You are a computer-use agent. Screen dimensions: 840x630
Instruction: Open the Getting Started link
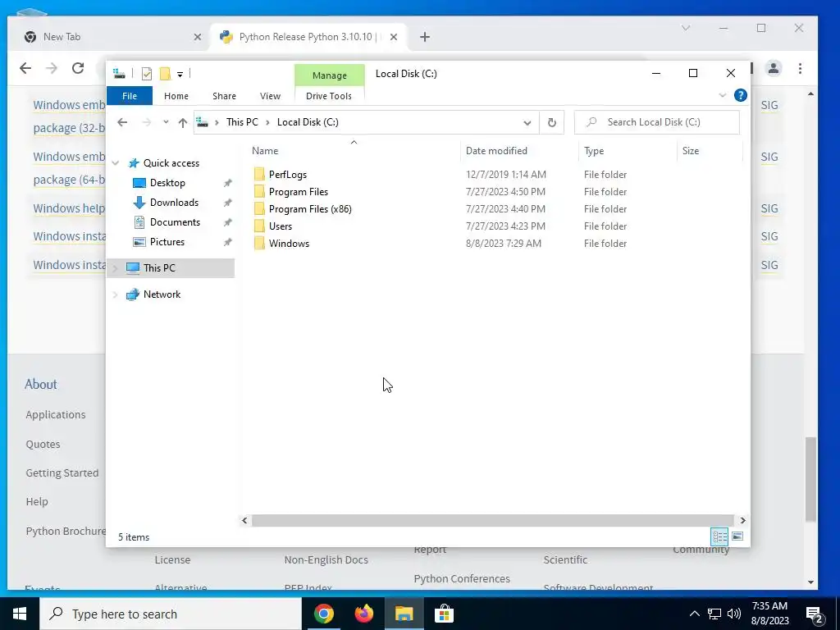tap(62, 473)
